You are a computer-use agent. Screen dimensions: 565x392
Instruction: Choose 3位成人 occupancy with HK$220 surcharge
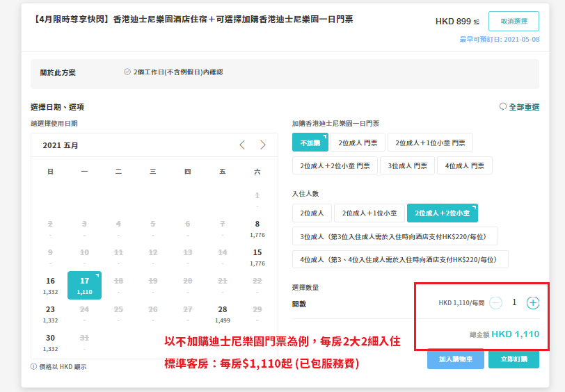point(395,236)
